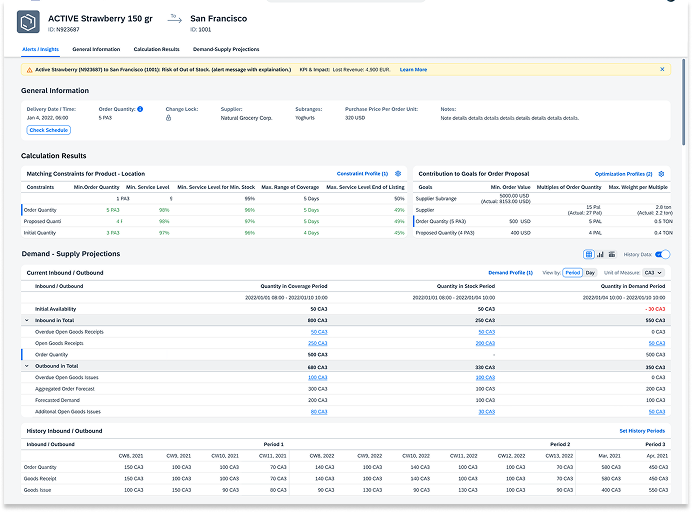
Task: Open the Calculation Results tab
Action: point(156,49)
